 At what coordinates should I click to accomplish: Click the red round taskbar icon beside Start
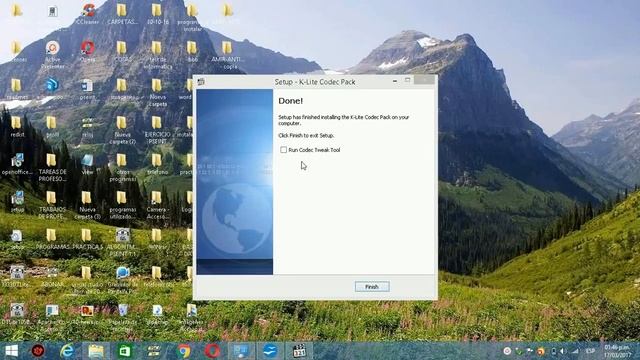pos(38,351)
